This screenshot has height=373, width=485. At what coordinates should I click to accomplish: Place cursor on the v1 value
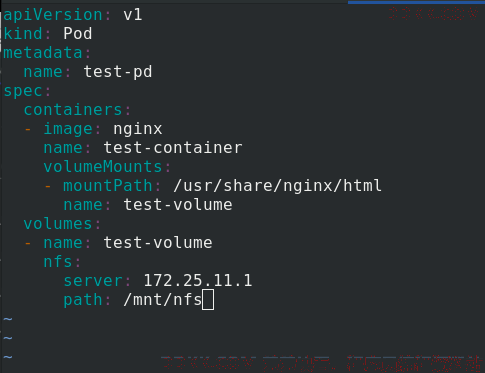click(133, 15)
